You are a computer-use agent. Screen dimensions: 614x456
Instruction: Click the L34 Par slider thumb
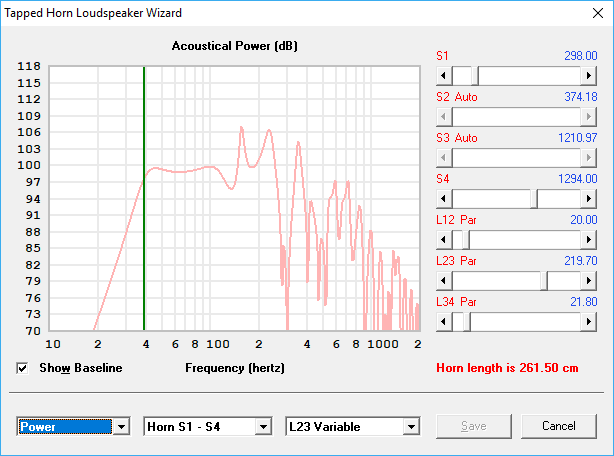point(467,322)
